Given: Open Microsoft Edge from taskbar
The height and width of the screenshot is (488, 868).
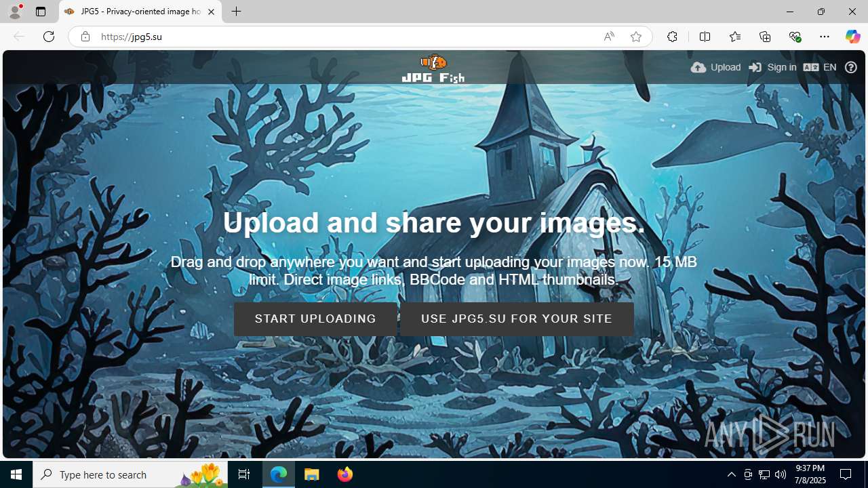Looking at the screenshot, I should point(279,474).
